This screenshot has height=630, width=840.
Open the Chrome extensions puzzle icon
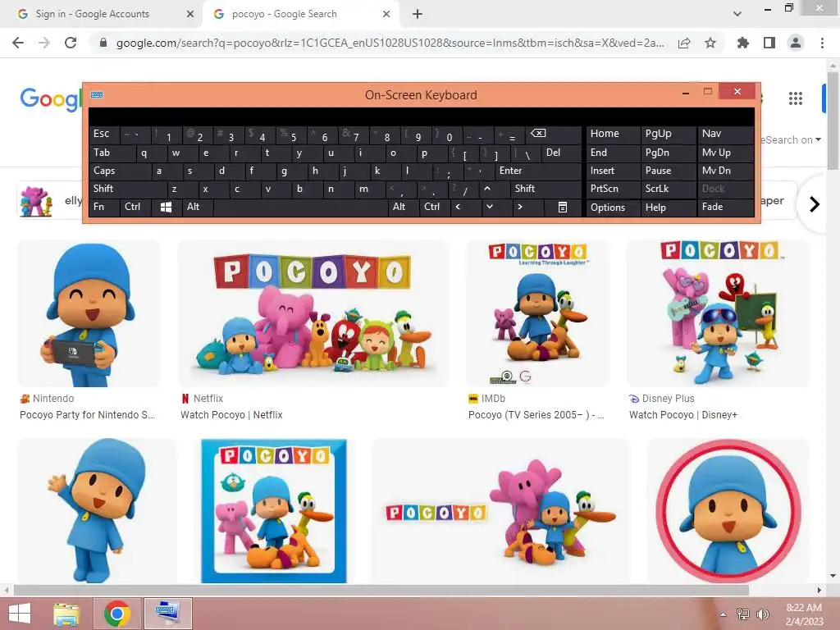pos(742,43)
